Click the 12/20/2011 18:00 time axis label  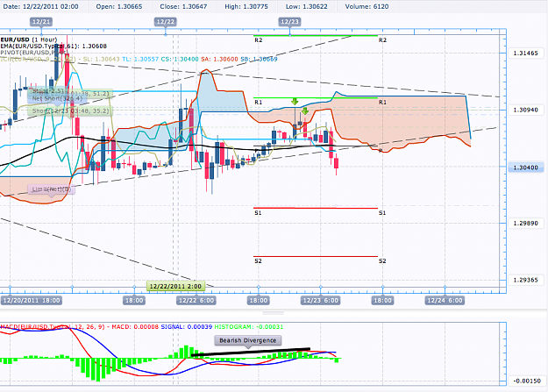pyautogui.click(x=32, y=301)
